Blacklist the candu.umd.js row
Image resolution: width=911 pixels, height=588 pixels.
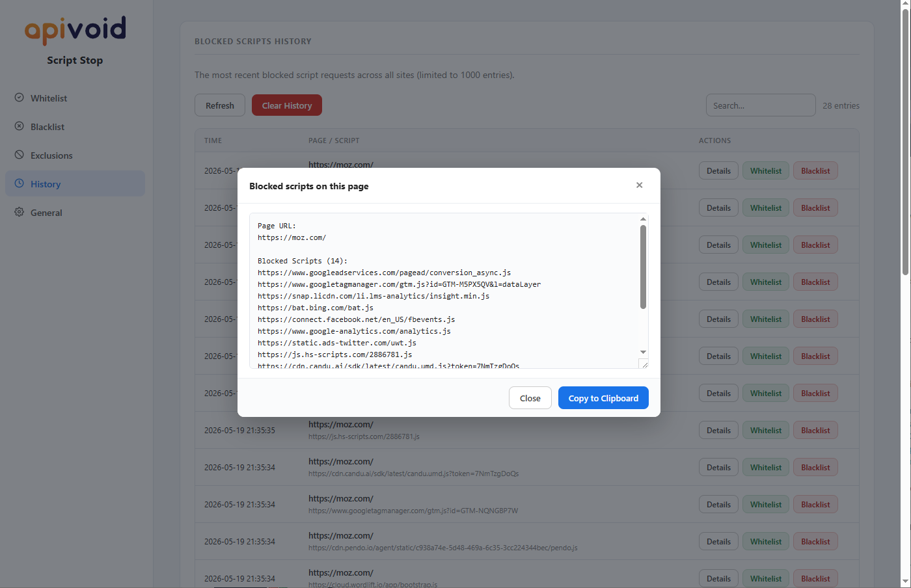[815, 468]
